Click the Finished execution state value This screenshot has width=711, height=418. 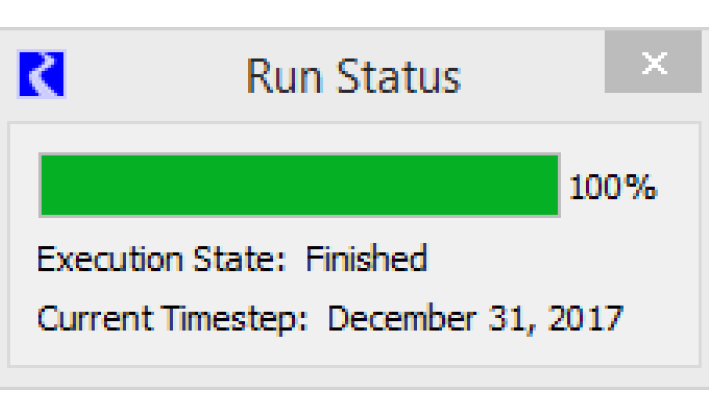click(366, 258)
